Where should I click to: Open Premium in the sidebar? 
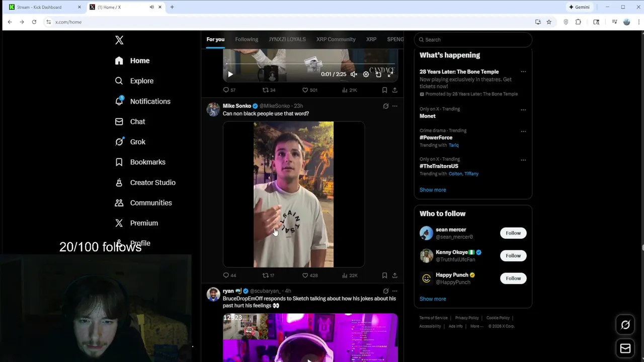pos(136,223)
